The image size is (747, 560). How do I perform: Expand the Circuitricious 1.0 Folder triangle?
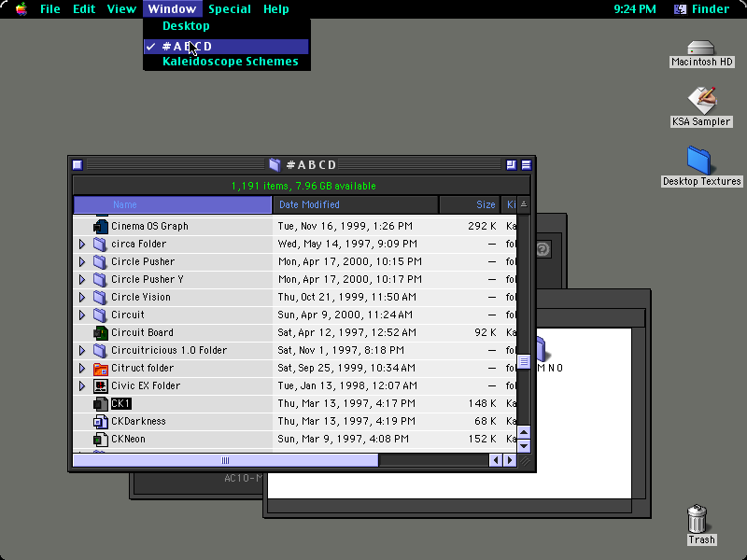82,351
